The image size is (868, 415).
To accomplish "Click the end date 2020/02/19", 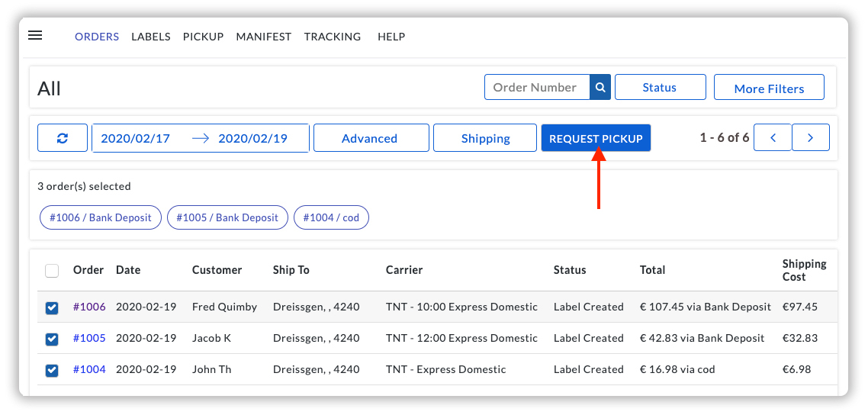I will (253, 138).
